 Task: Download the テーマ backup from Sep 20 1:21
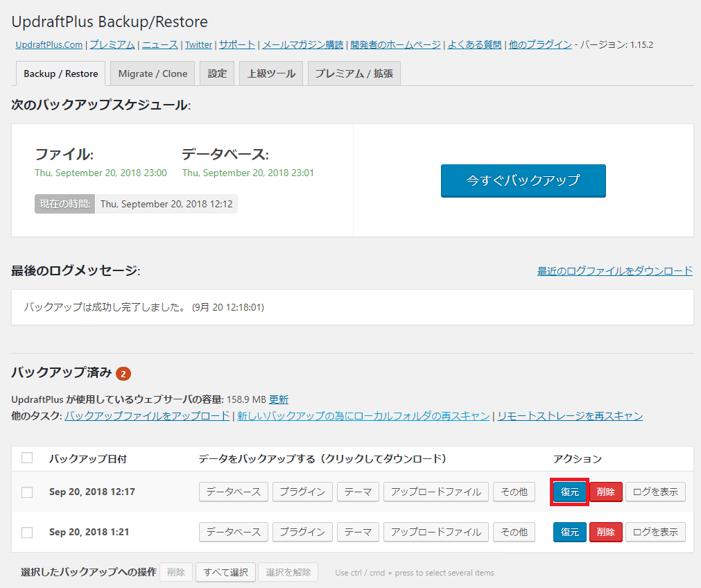click(x=358, y=532)
